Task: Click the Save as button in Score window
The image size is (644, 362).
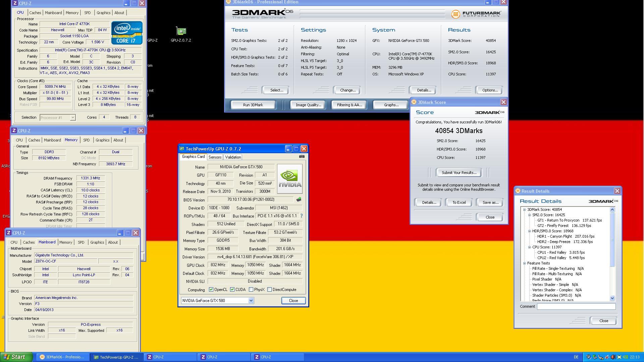Action: point(490,202)
